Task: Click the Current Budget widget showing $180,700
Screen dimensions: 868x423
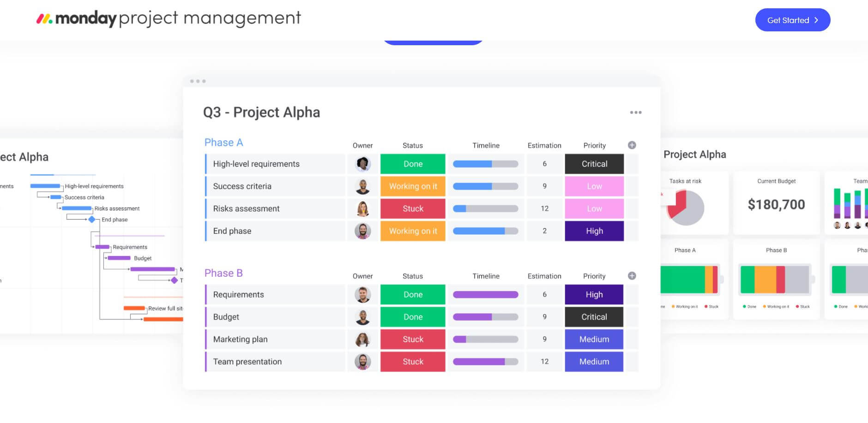Action: (x=776, y=203)
